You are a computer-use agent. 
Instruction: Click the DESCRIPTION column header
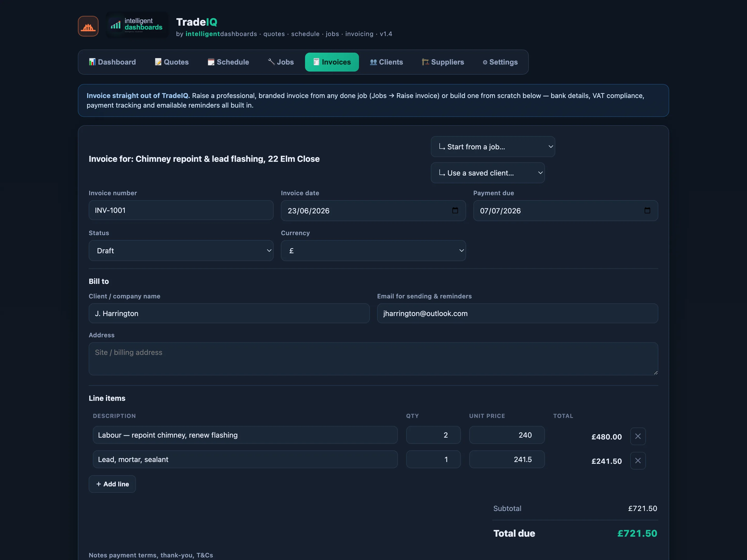point(114,416)
